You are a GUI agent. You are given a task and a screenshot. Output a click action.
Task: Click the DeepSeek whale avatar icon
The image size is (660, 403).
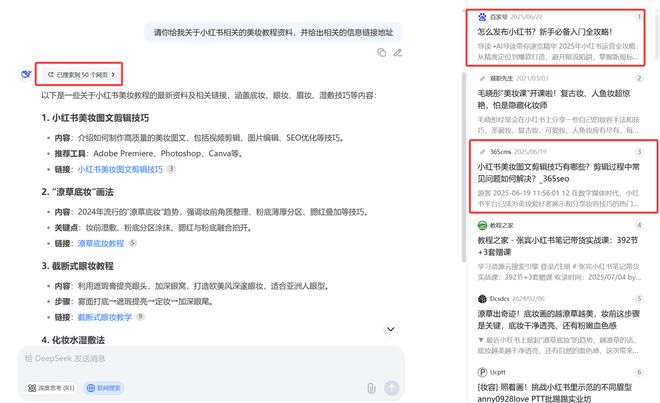(x=26, y=75)
